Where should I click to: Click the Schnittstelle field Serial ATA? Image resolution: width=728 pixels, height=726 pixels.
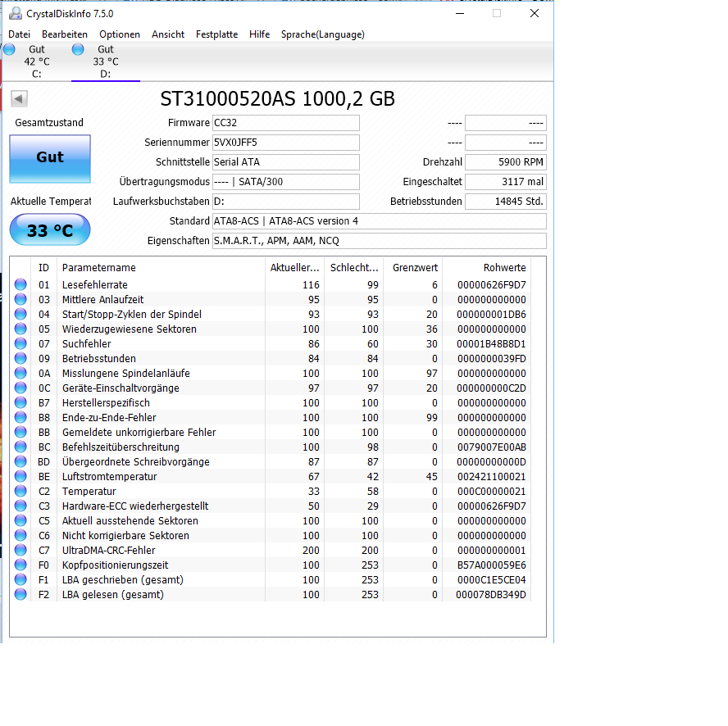pos(286,162)
